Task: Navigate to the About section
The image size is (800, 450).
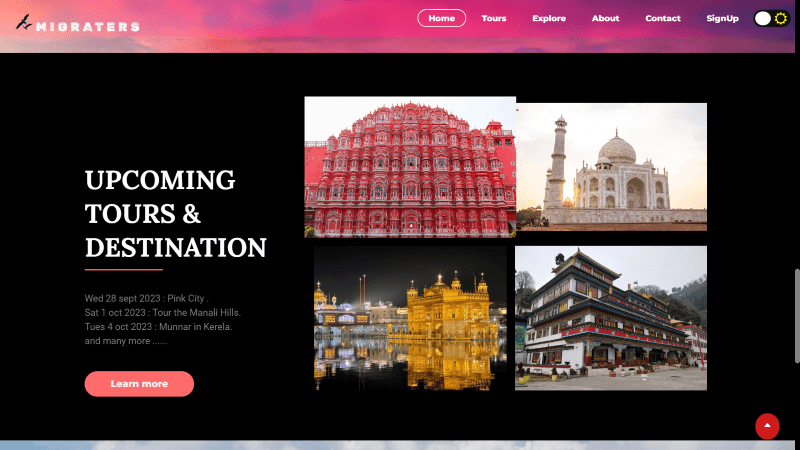Action: pyautogui.click(x=605, y=18)
